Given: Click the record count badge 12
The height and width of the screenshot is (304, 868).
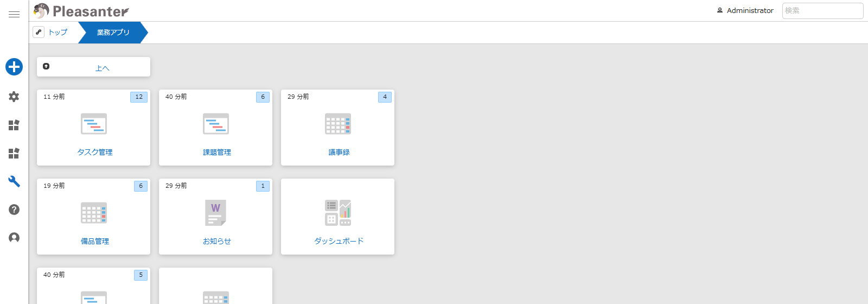Looking at the screenshot, I should (x=139, y=97).
